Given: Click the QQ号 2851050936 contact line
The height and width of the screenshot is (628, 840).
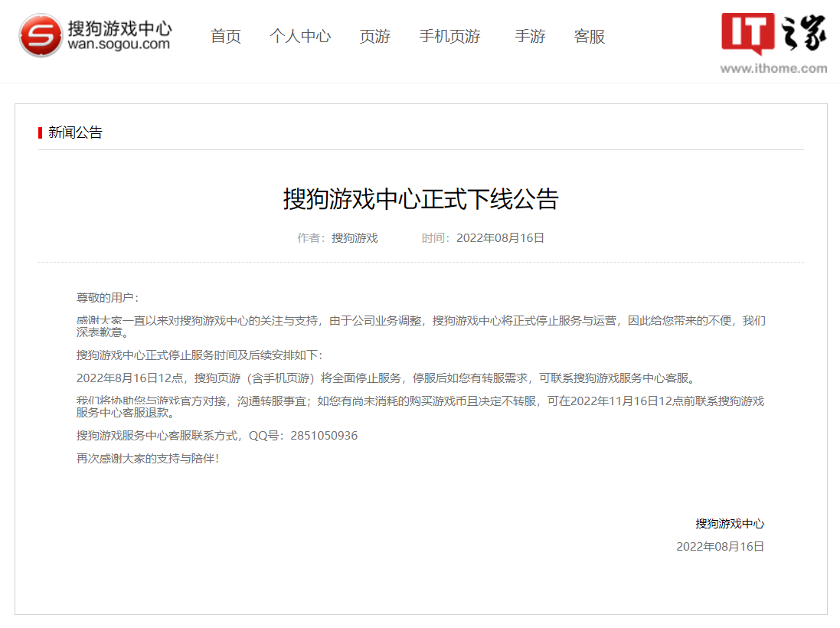Looking at the screenshot, I should point(217,436).
